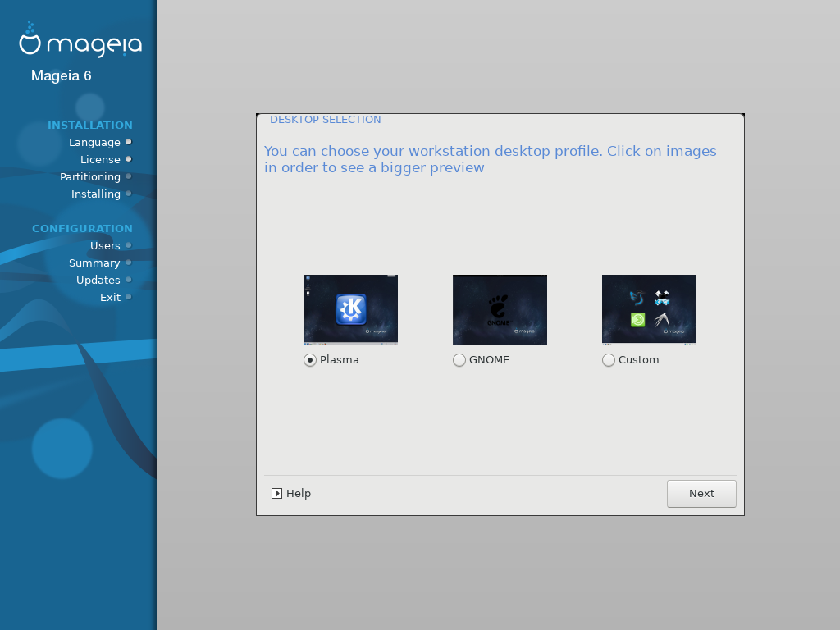Click the DESKTOP SELECTION heading

click(325, 120)
